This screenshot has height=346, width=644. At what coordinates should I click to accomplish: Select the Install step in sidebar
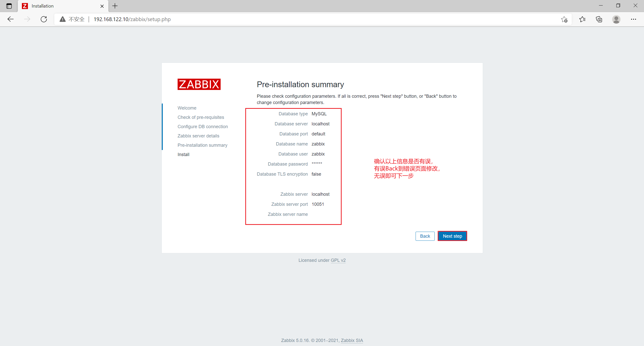(x=183, y=155)
